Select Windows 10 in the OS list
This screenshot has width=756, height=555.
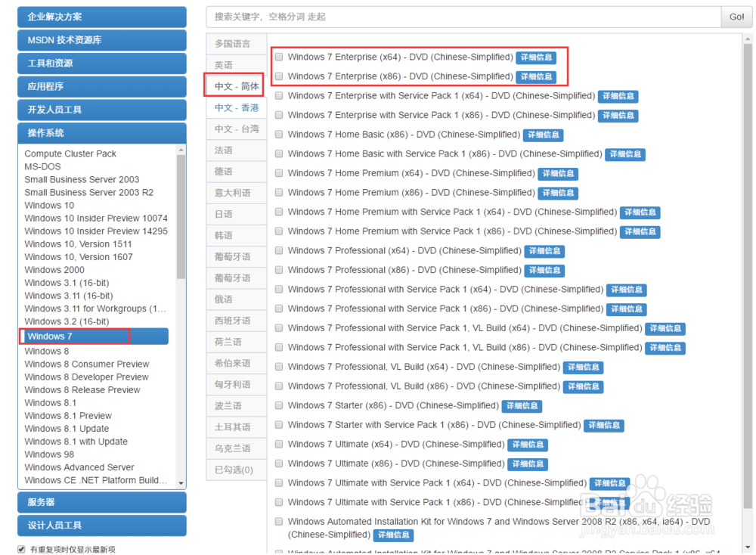[x=49, y=206]
